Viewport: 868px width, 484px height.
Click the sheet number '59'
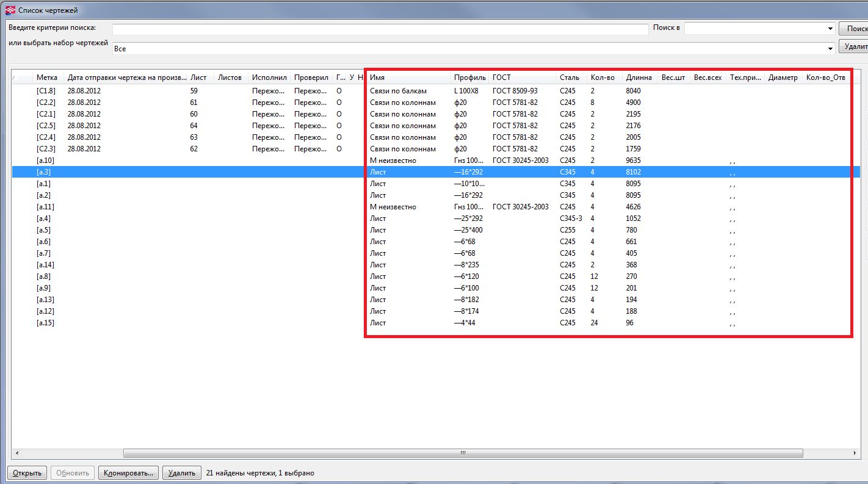194,91
